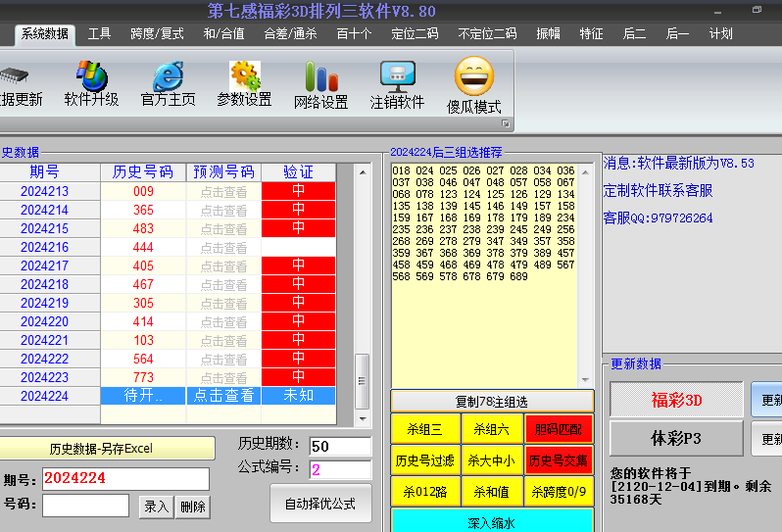
Task: Click the 删除 delete button
Action: 193,507
